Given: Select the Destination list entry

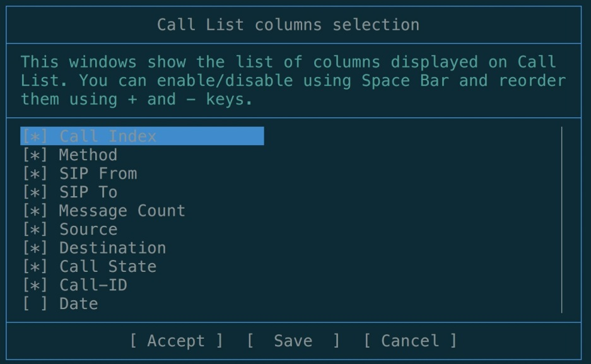Looking at the screenshot, I should tap(112, 248).
